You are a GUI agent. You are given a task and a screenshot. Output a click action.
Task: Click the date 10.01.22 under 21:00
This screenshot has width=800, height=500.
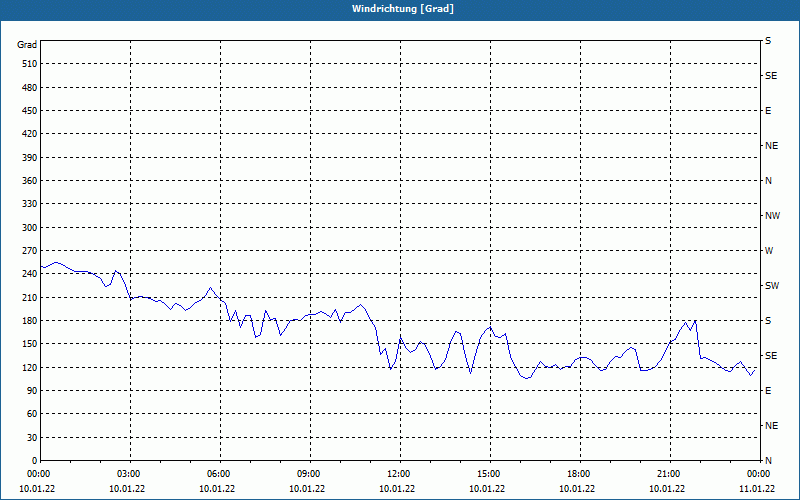(667, 489)
